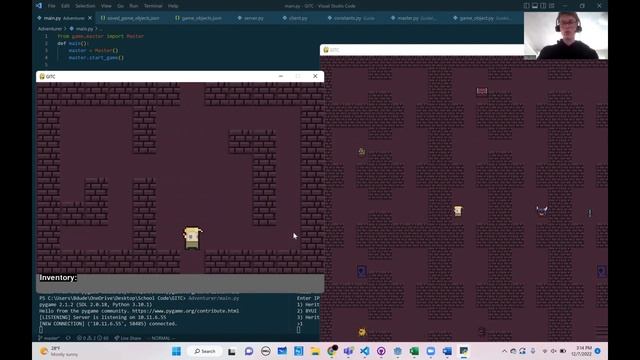Viewport: 640px width, 360px height.
Task: Open the File menu in VS Code
Action: (51, 6)
